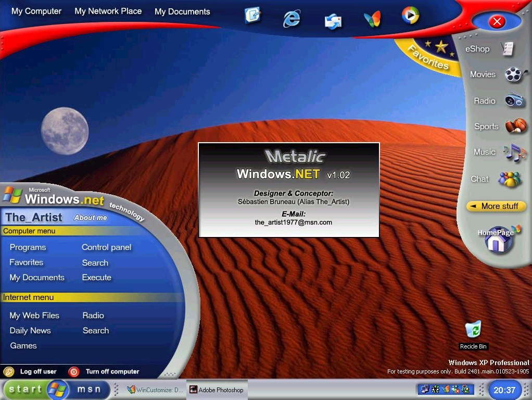
Task: Open the MSN butterfly icon in top bar
Action: (372, 20)
